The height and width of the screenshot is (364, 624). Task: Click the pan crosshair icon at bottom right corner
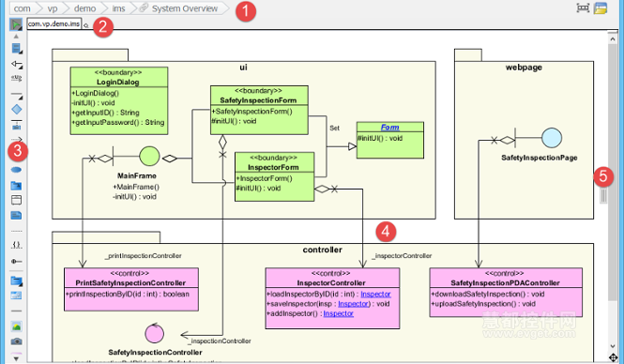coord(614,357)
